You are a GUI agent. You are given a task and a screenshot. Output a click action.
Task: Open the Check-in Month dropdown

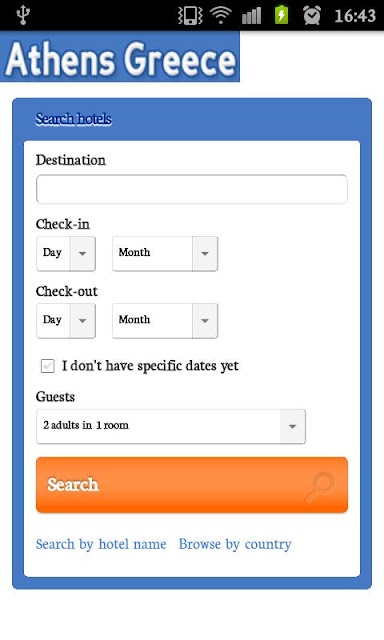[x=165, y=253]
